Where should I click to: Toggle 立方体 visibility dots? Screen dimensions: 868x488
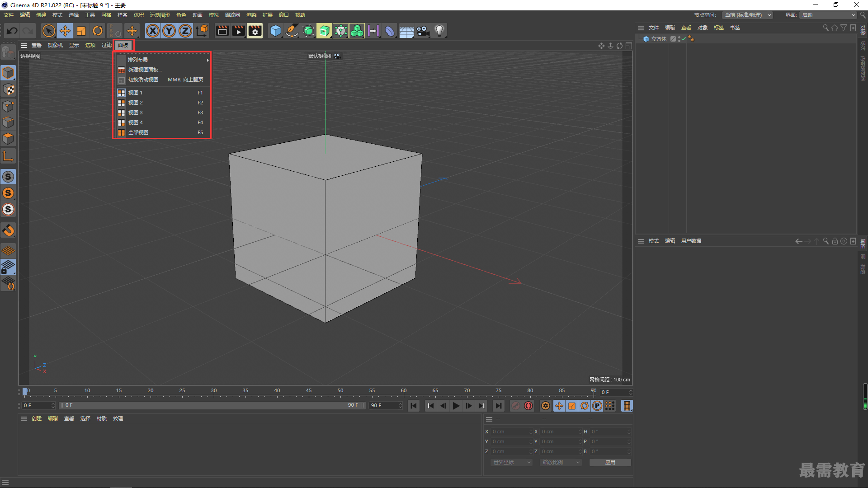pos(679,39)
